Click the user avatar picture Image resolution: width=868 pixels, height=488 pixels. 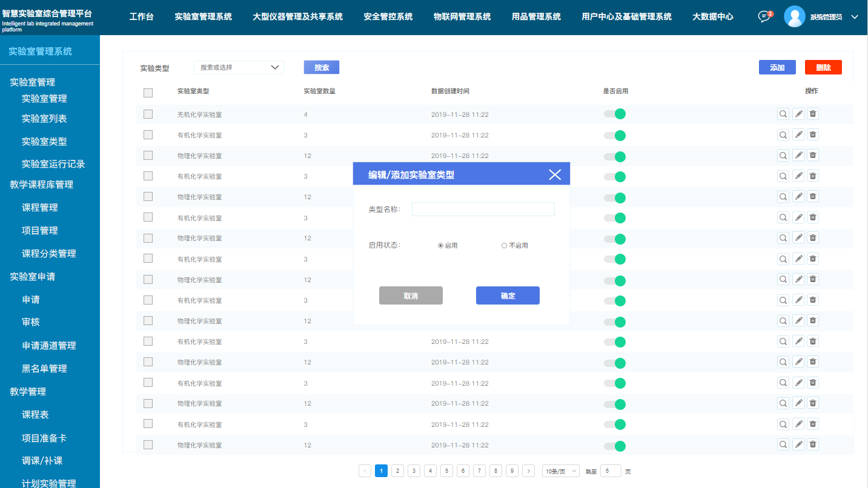(x=794, y=16)
